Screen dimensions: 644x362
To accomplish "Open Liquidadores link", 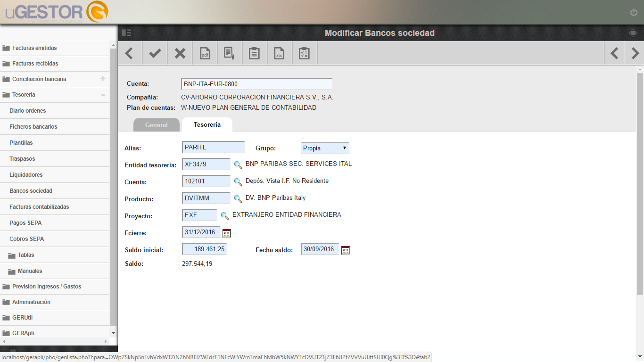I will 26,175.
